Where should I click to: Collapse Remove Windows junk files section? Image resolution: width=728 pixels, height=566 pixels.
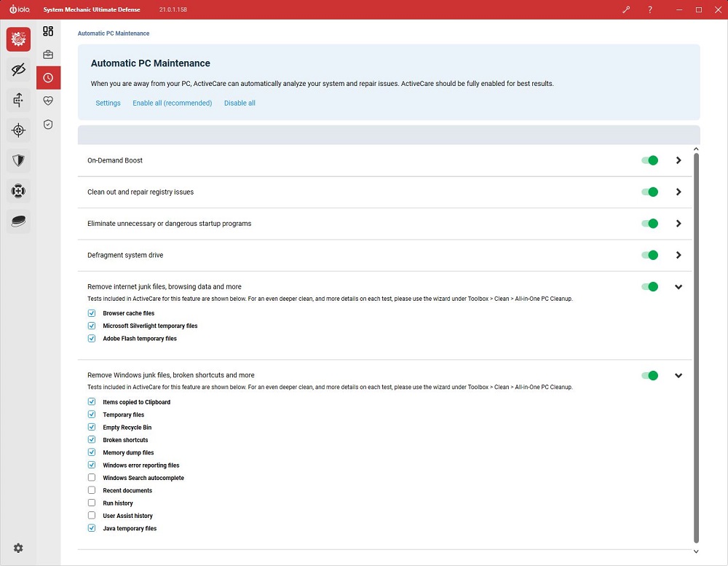(678, 375)
